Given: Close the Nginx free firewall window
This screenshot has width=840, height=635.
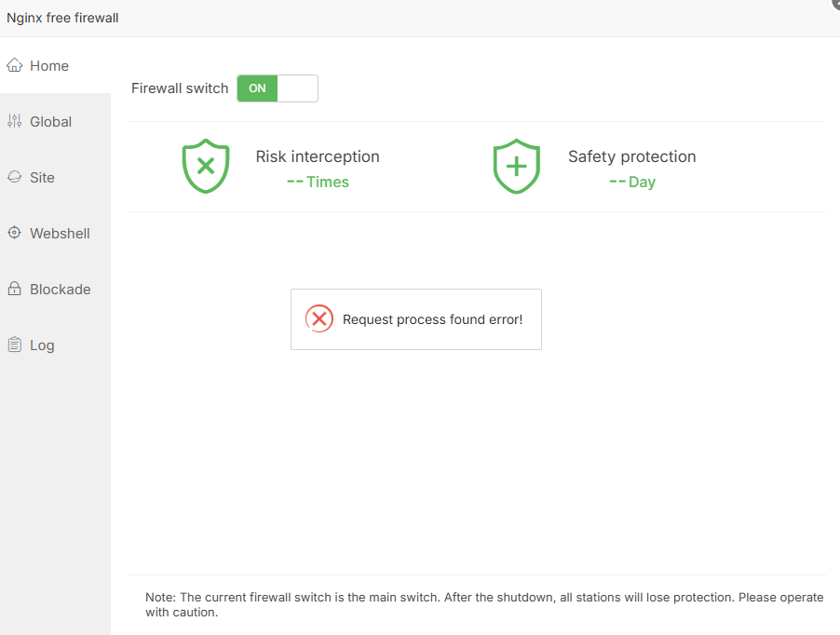Looking at the screenshot, I should (x=835, y=4).
